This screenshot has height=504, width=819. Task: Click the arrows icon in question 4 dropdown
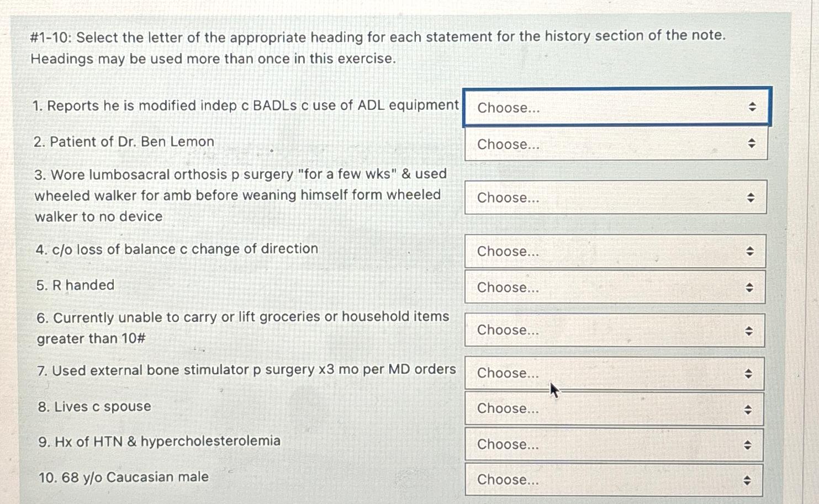click(x=750, y=251)
